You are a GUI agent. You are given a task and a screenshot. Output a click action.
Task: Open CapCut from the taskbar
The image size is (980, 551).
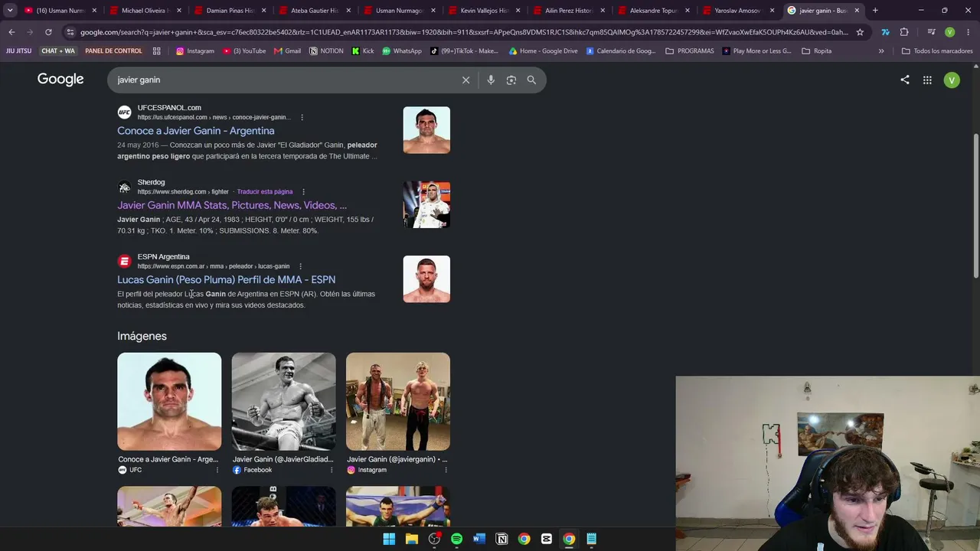tap(547, 539)
